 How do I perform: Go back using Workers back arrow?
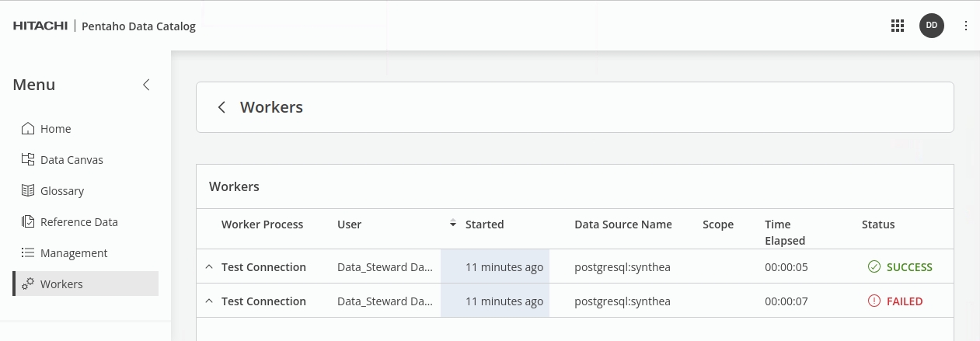[221, 107]
